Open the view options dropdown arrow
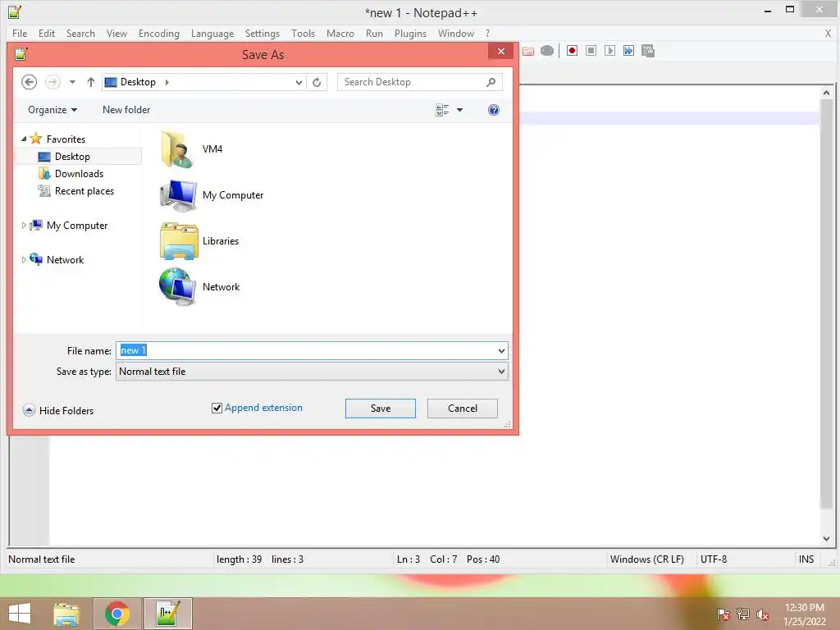The width and height of the screenshot is (840, 630). tap(459, 110)
